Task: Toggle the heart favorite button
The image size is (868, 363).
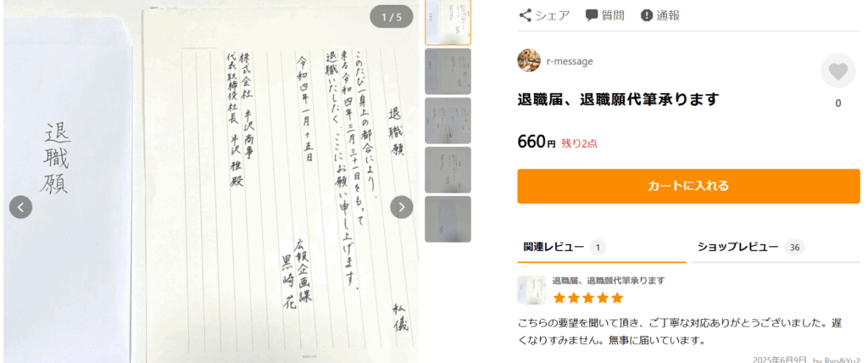Action: pyautogui.click(x=837, y=71)
